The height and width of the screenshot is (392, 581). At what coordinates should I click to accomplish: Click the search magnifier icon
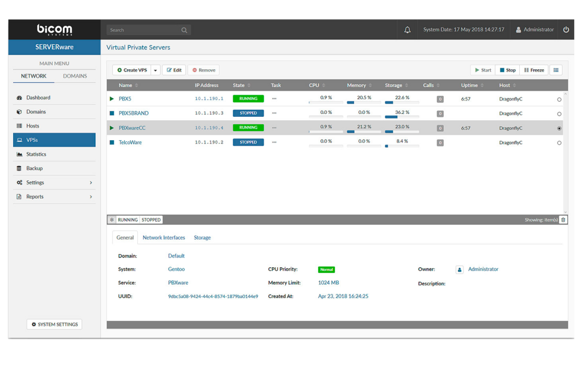pos(184,30)
